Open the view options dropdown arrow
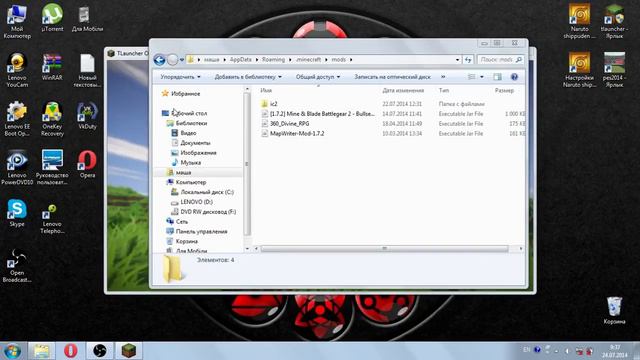This screenshot has height=360, width=640. click(482, 77)
